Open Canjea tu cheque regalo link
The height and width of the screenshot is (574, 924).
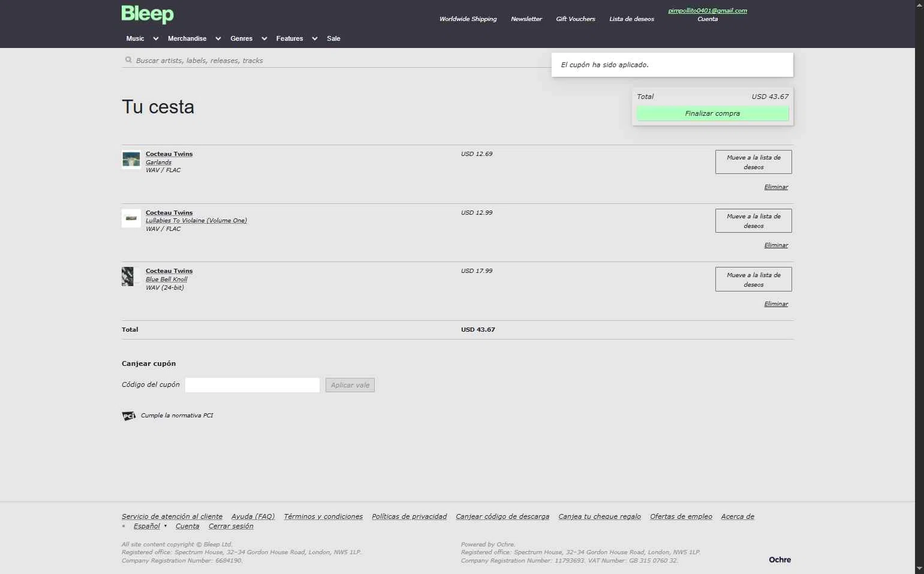pyautogui.click(x=600, y=516)
